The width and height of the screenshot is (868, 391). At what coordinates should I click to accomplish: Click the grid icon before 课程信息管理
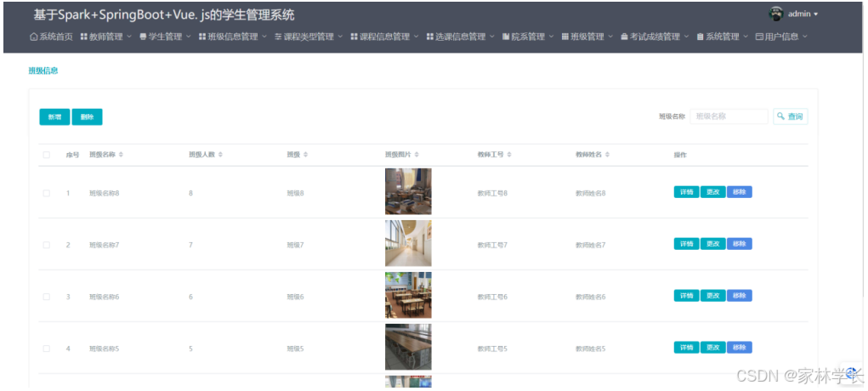[355, 37]
